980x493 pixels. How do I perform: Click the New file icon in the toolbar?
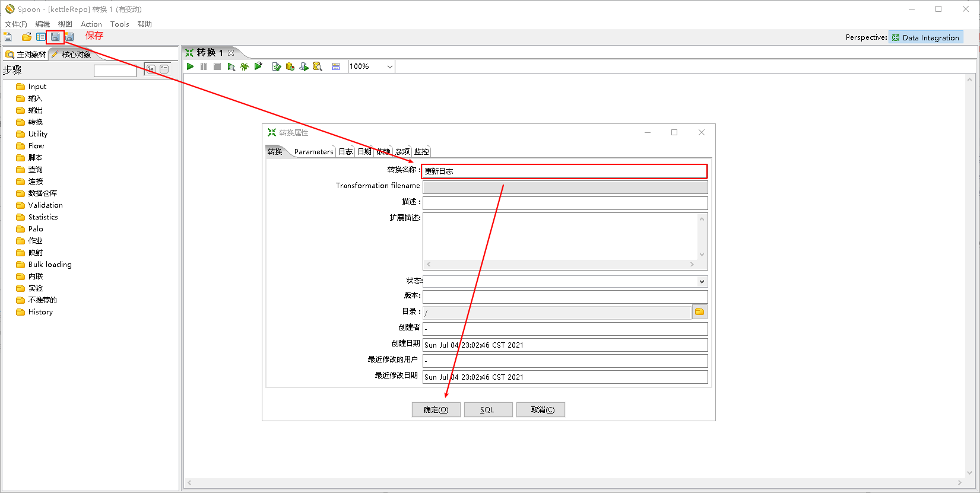click(x=8, y=37)
